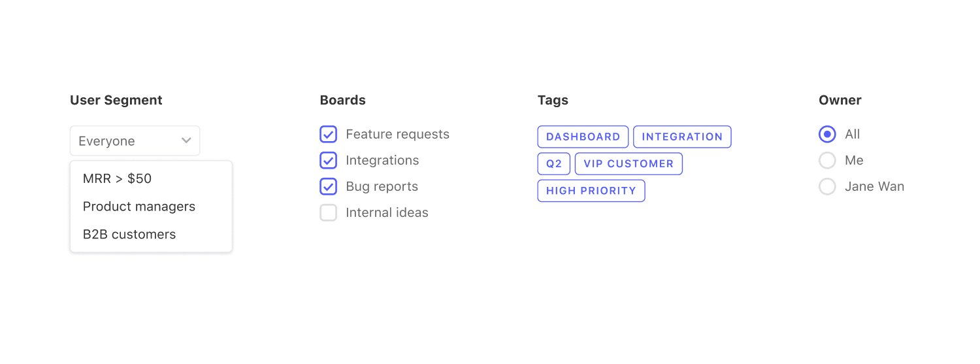Click the Feature requests label text
Image resolution: width=980 pixels, height=364 pixels.
tap(397, 134)
